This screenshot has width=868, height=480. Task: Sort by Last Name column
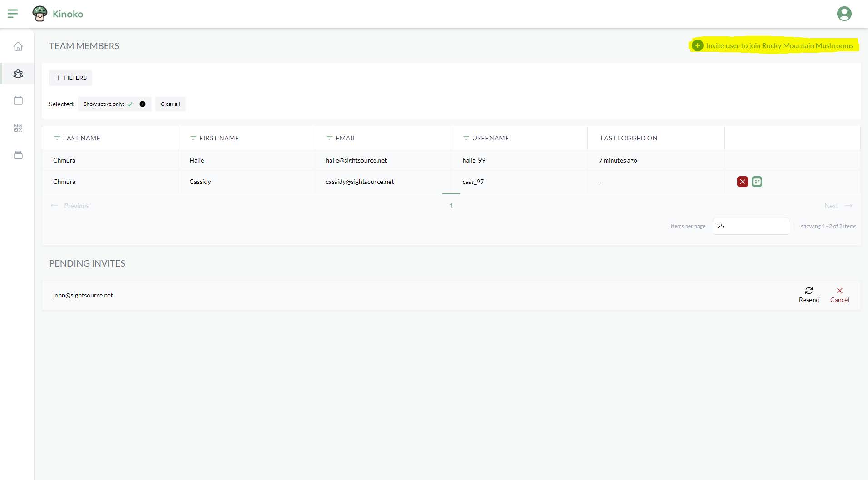point(81,138)
